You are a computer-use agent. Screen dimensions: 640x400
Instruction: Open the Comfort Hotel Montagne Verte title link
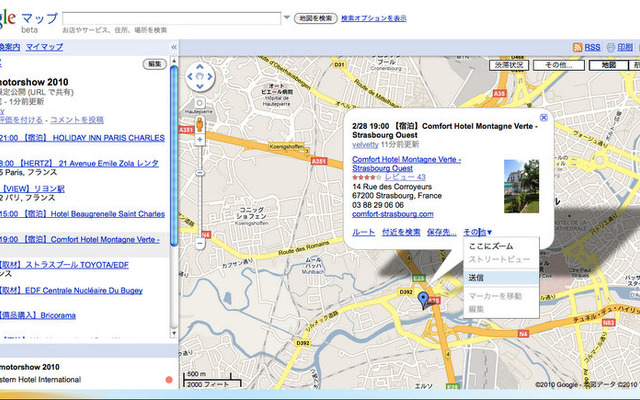pos(407,164)
